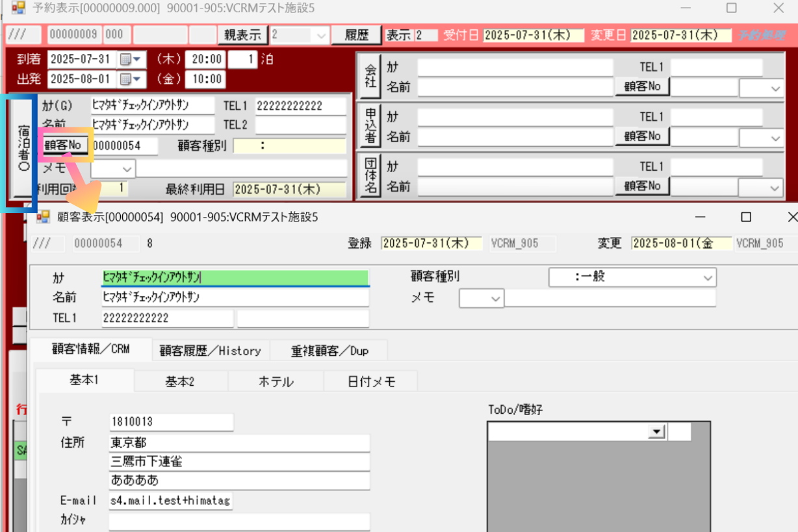Open dropdown next to 親表示 button
Image resolution: width=798 pixels, height=532 pixels.
point(320,35)
